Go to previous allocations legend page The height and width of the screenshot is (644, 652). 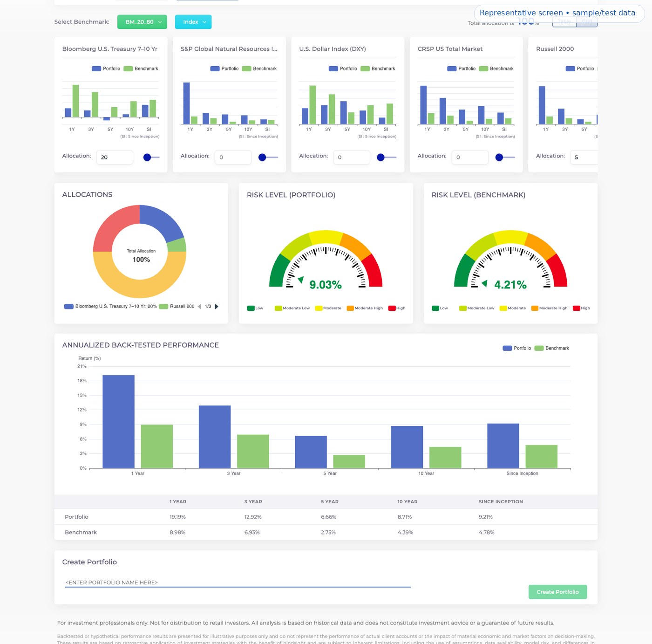pyautogui.click(x=199, y=307)
